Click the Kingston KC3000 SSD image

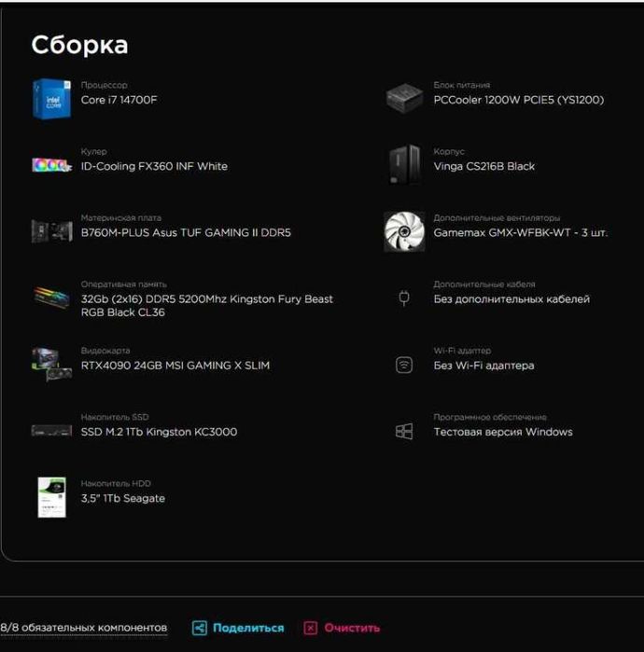point(51,431)
